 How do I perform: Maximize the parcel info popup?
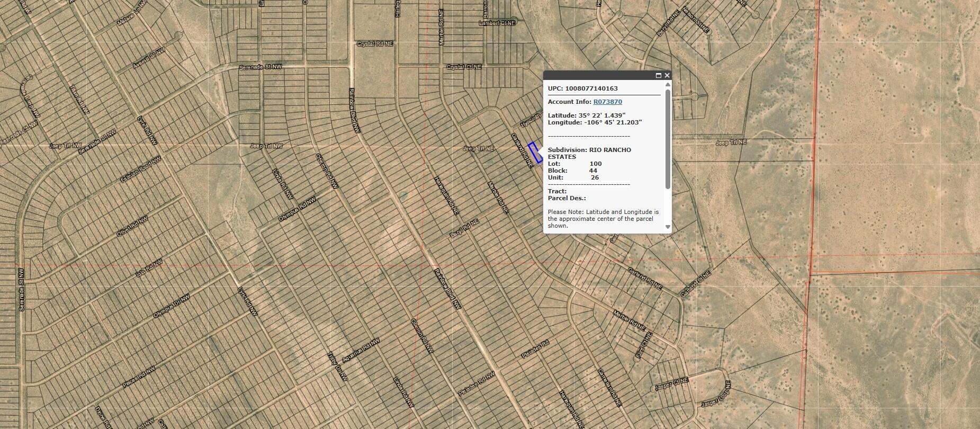click(x=659, y=75)
